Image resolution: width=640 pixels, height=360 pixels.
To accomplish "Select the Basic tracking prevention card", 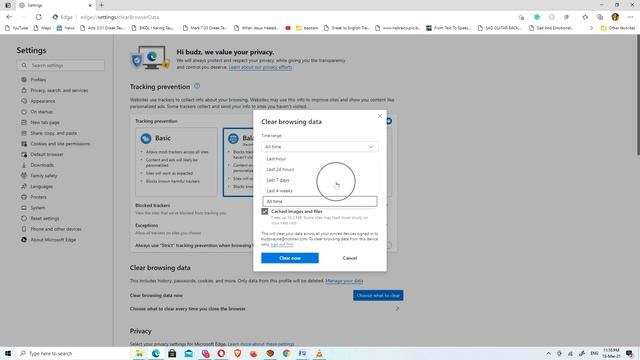I will 176,162.
